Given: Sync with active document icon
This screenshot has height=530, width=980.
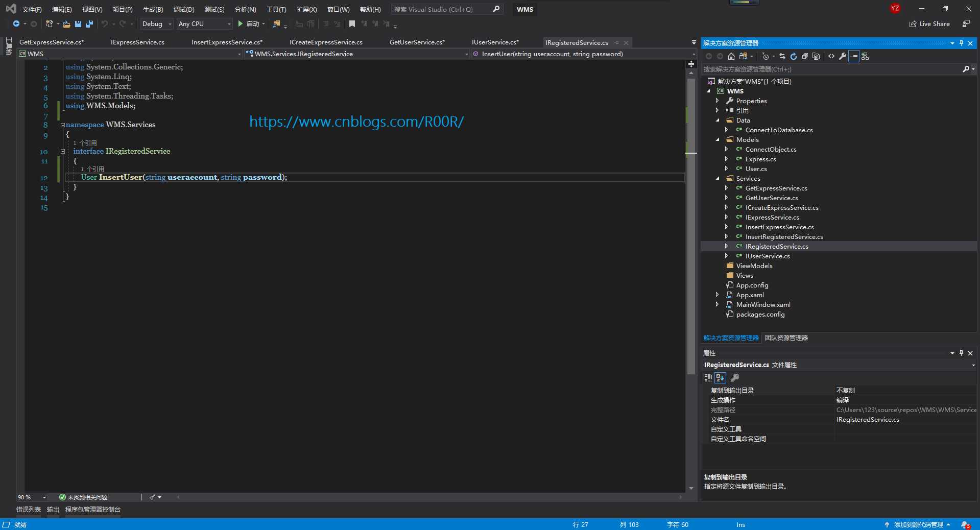Looking at the screenshot, I should (x=782, y=56).
